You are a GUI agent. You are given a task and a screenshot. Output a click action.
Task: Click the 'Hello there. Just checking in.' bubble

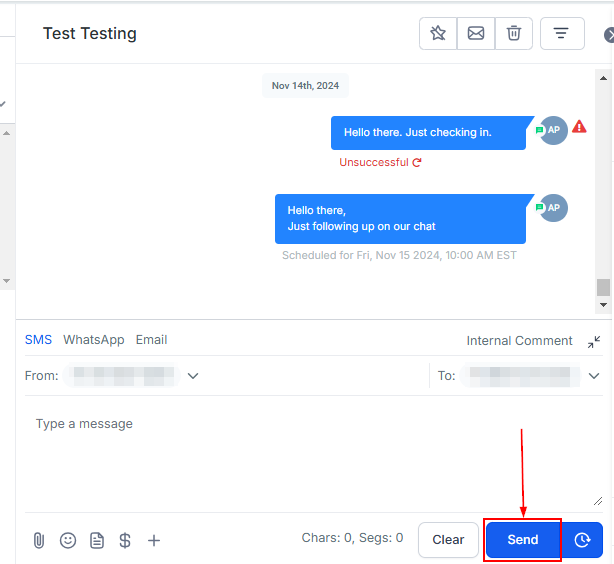tap(428, 133)
